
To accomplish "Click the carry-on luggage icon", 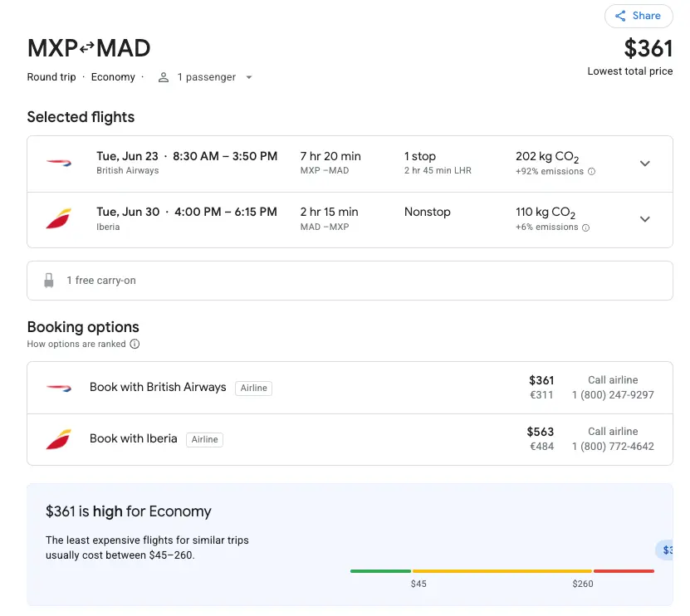I will (49, 281).
